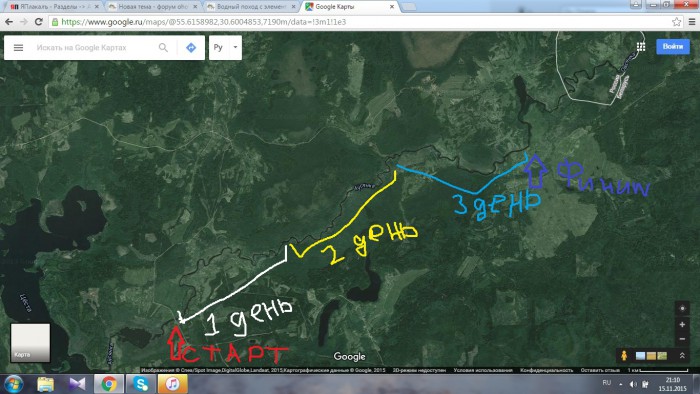Viewport: 700px width, 394px height.
Task: Zoom in with the plus button
Action: click(682, 324)
